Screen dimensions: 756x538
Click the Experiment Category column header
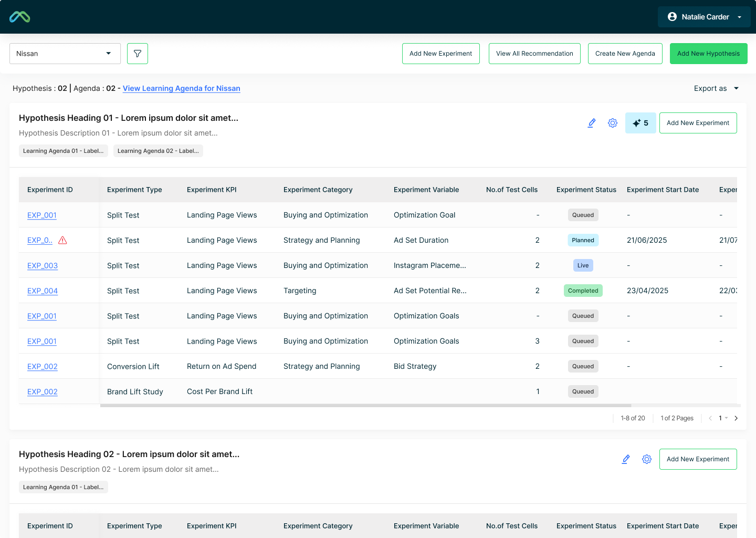[x=318, y=190]
